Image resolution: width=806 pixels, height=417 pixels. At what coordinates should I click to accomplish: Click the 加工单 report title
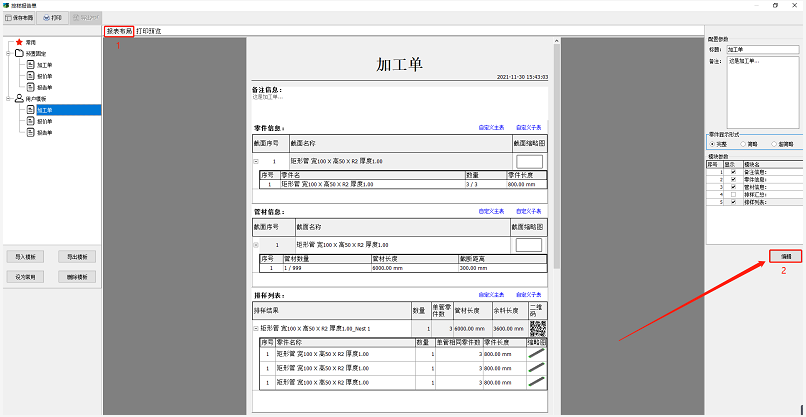point(399,65)
